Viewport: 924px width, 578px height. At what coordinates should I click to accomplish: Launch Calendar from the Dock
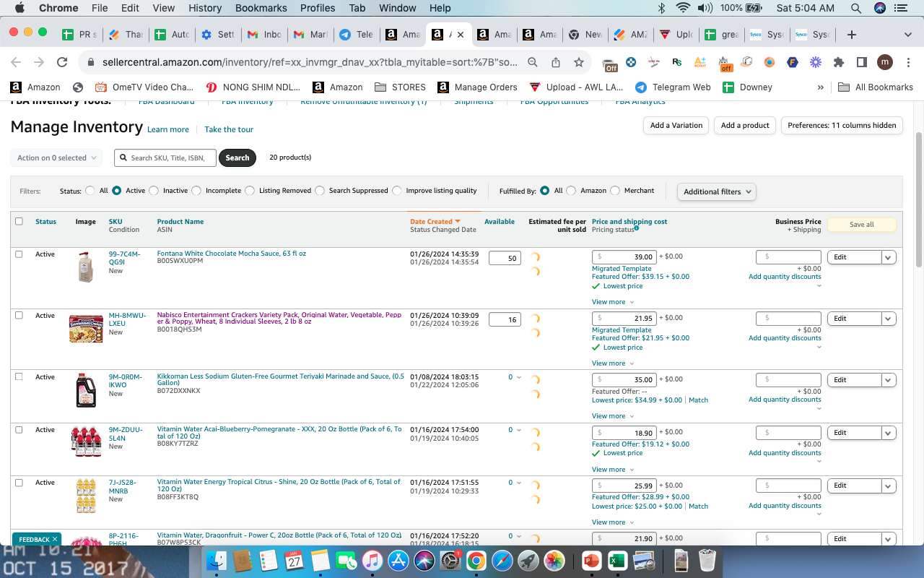tap(295, 561)
